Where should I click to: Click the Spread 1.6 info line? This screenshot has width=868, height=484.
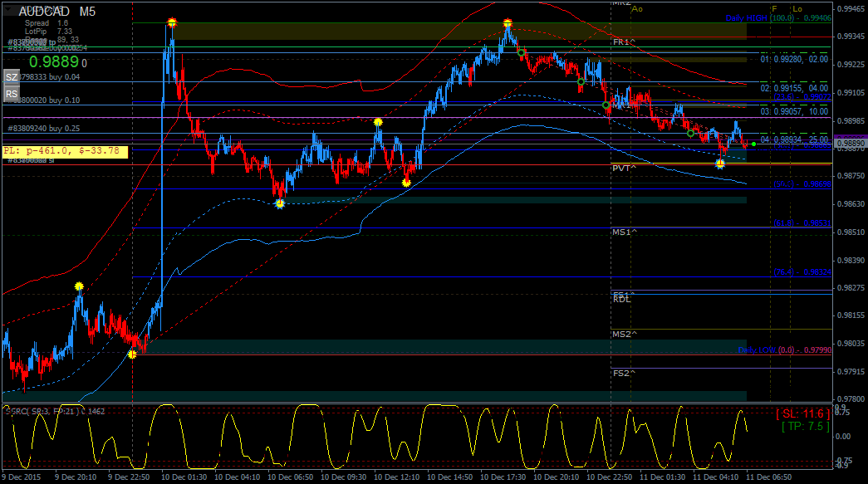point(47,23)
